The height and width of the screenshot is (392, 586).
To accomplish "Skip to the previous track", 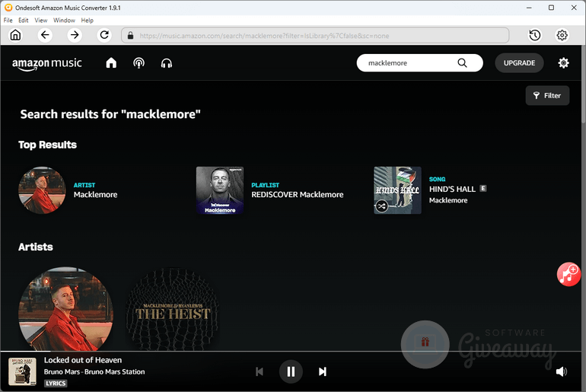I will pos(260,371).
